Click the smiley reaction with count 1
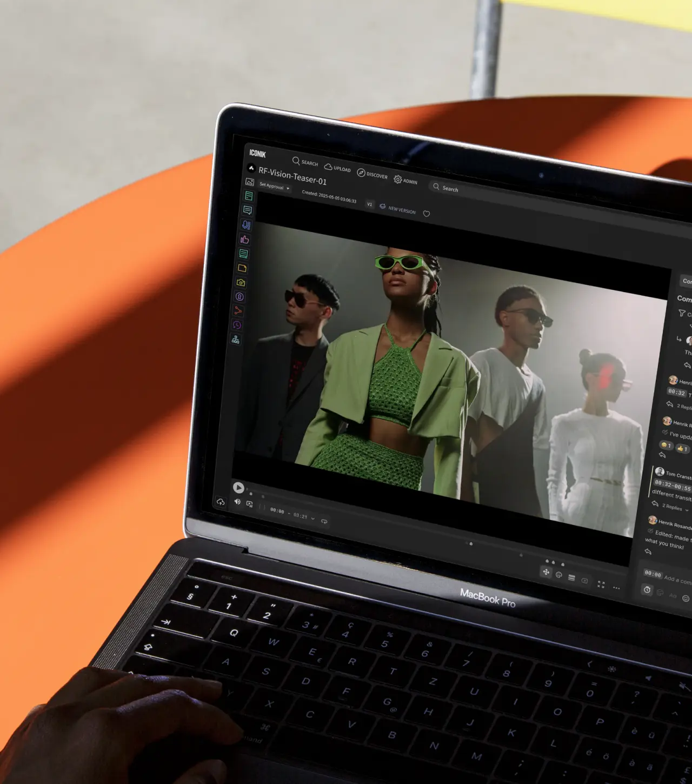 click(x=666, y=445)
